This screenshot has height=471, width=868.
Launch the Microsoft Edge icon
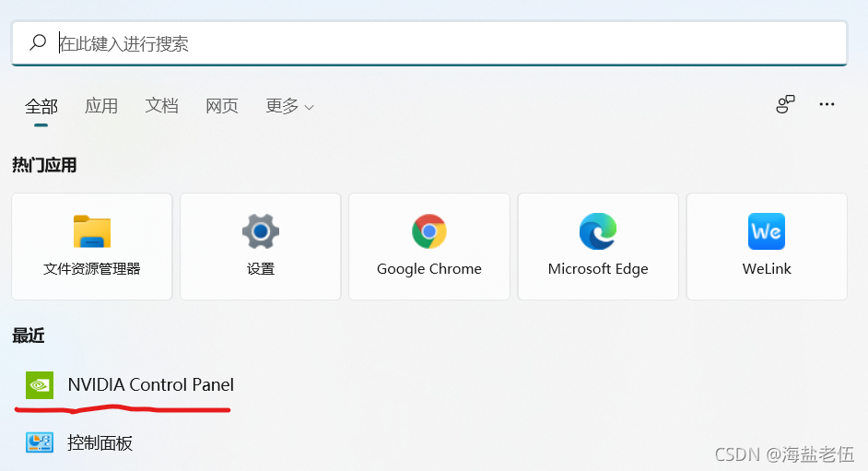click(598, 231)
